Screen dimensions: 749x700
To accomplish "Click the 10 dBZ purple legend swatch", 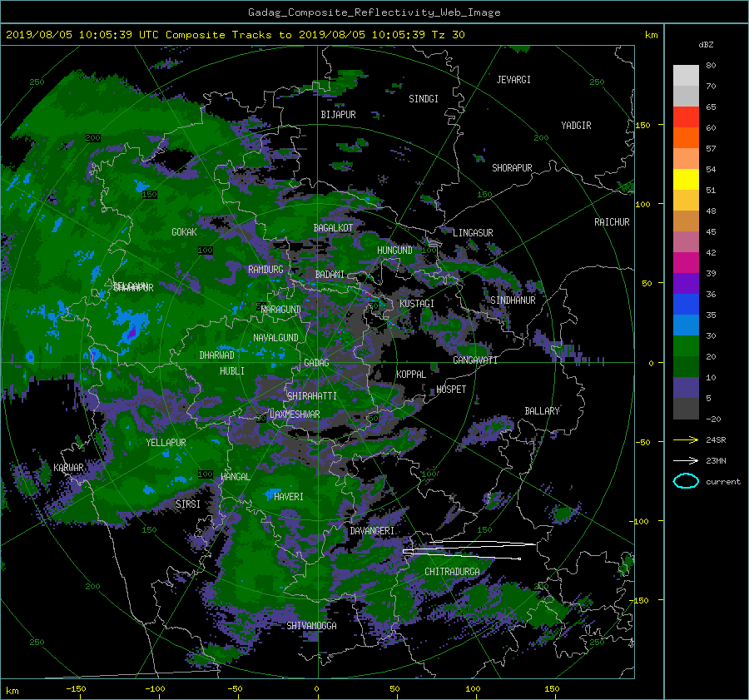I will pyautogui.click(x=686, y=387).
